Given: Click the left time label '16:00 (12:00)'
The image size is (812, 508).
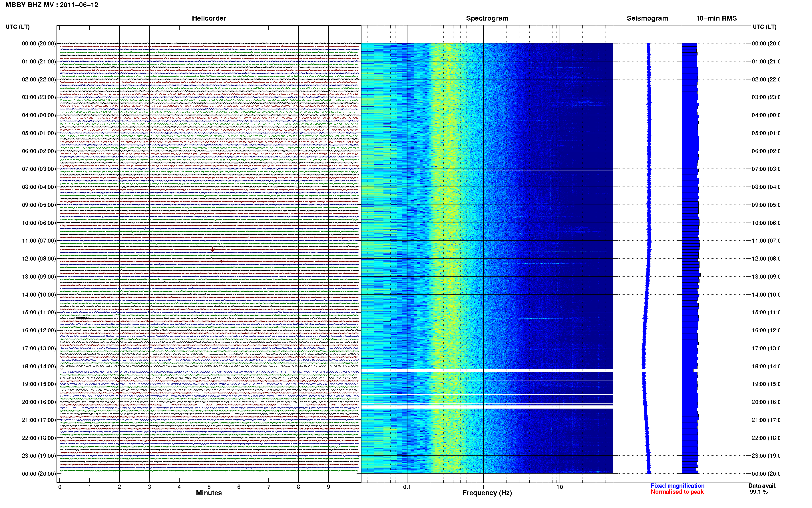Looking at the screenshot, I should tap(39, 331).
